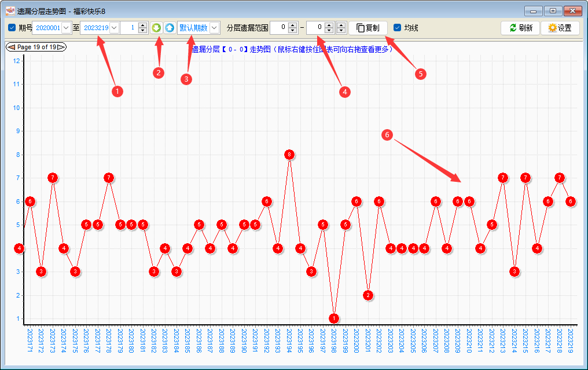Click the 复制 copy button
Screen dimensions: 588x370
point(368,28)
